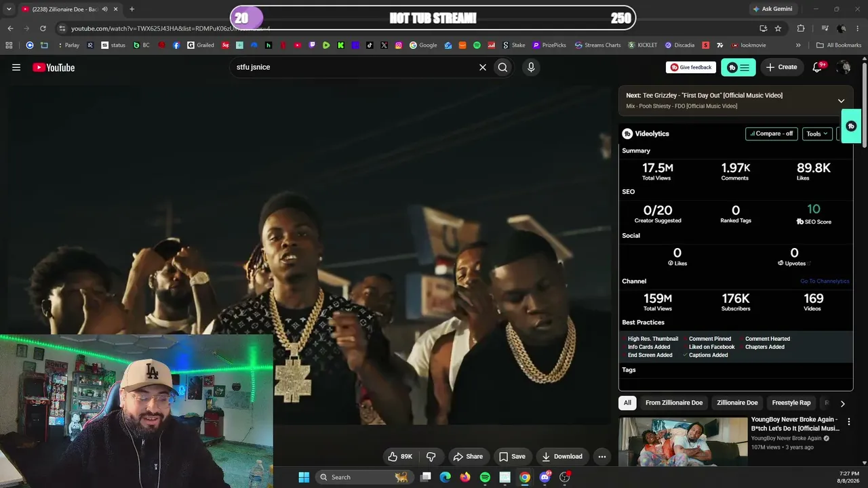Open the Discadia bookmark
This screenshot has width=868, height=488.
point(679,45)
